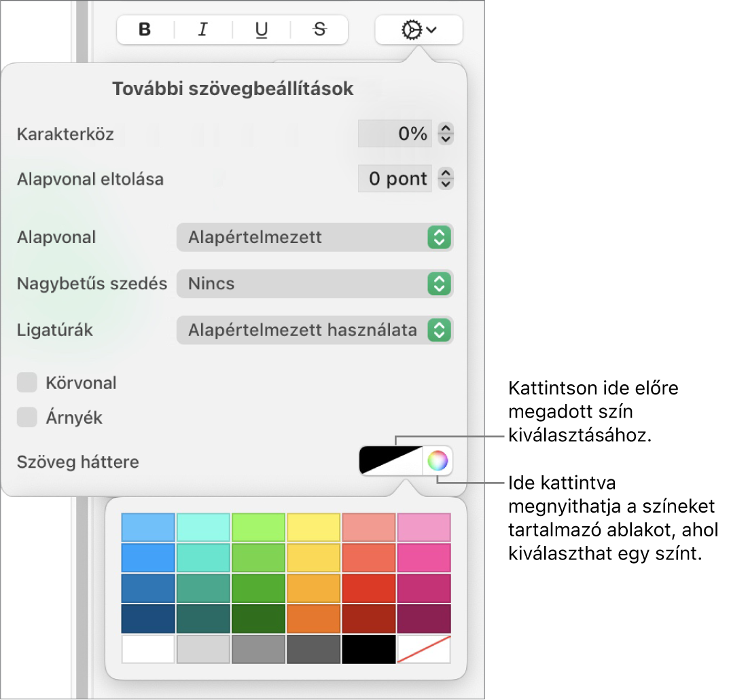This screenshot has height=700, width=729.
Task: Select the light blue swatch
Action: click(x=148, y=528)
